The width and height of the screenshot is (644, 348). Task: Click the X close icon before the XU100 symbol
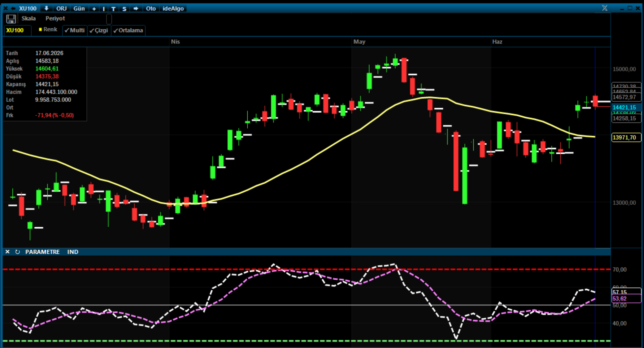pos(6,8)
